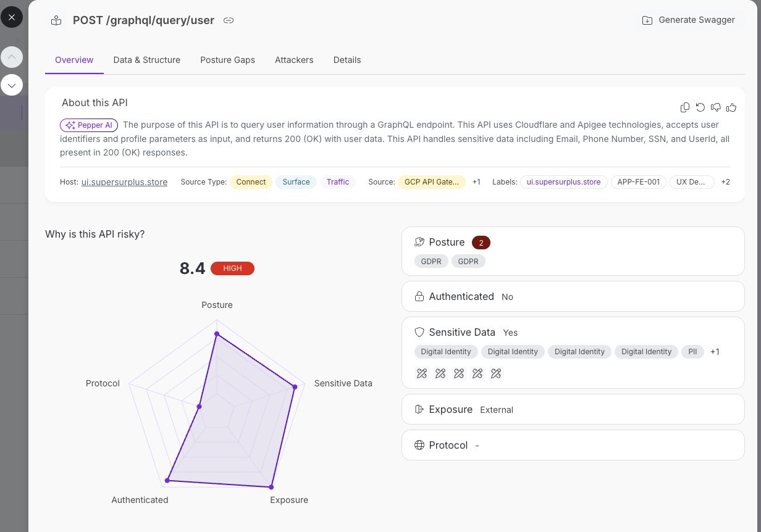Click the Generate Swagger button

tap(689, 20)
